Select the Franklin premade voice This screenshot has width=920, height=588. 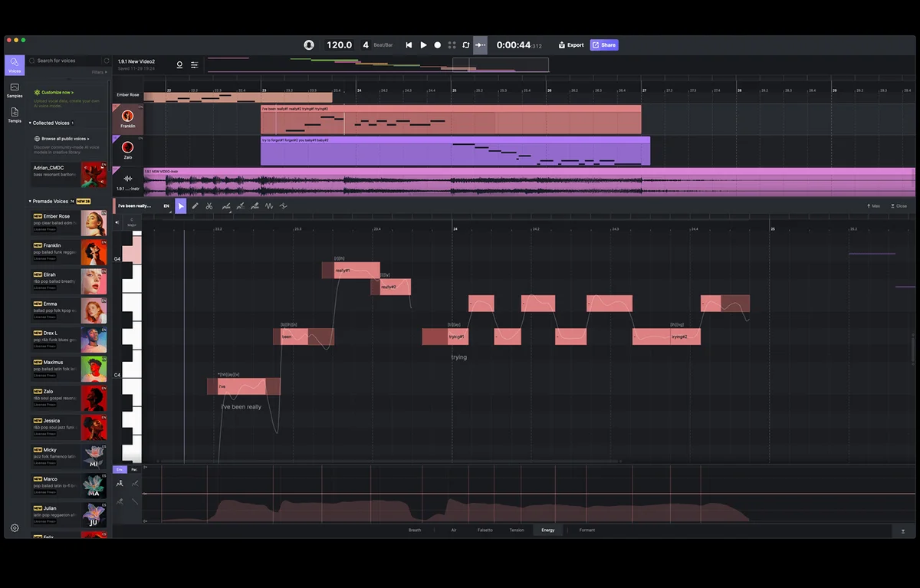point(69,252)
